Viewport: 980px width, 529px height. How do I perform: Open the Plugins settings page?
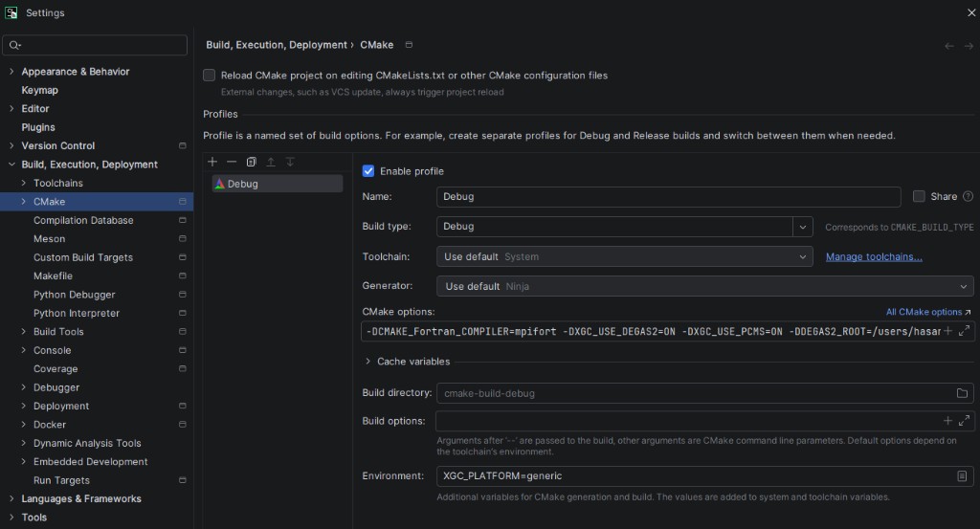[x=38, y=127]
